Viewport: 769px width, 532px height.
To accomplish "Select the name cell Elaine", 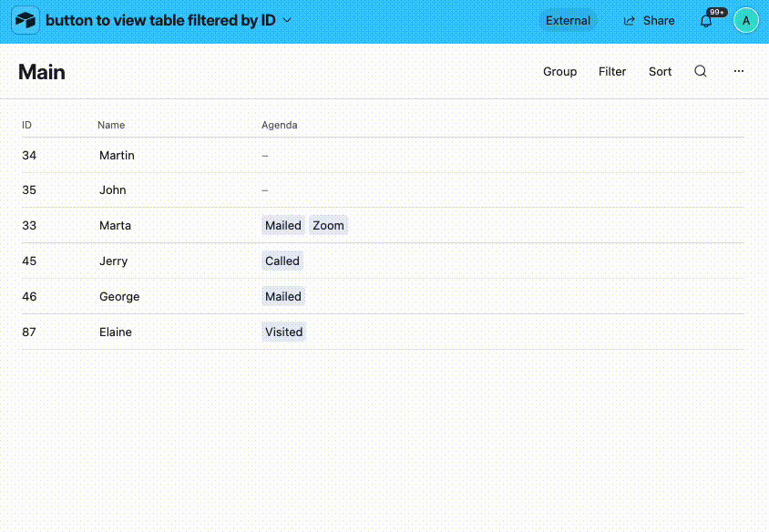I will pyautogui.click(x=115, y=332).
